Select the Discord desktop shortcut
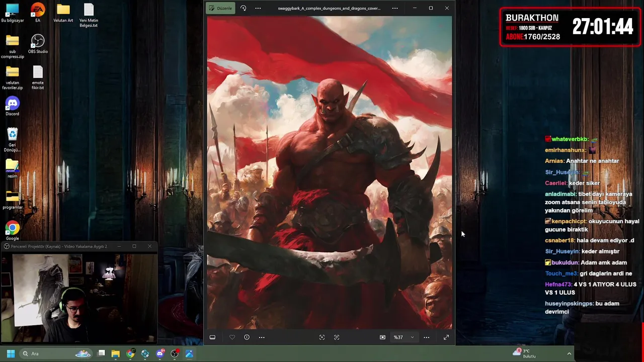The width and height of the screenshot is (644, 362). pos(13,107)
